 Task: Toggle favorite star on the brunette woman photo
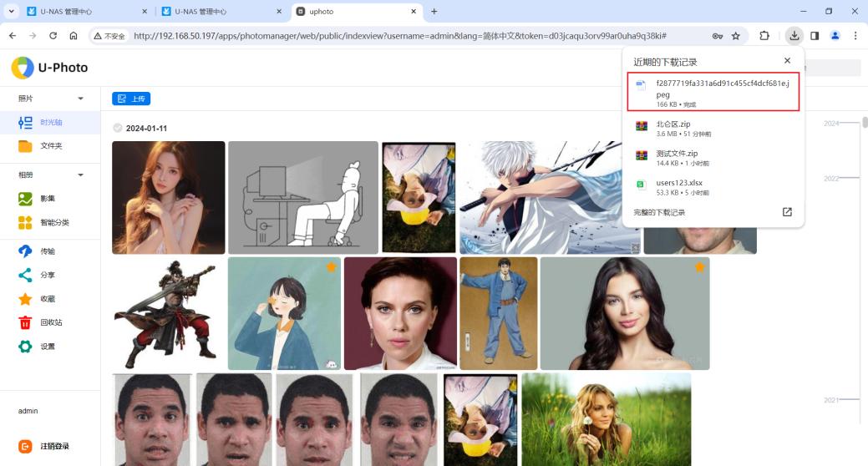click(699, 267)
